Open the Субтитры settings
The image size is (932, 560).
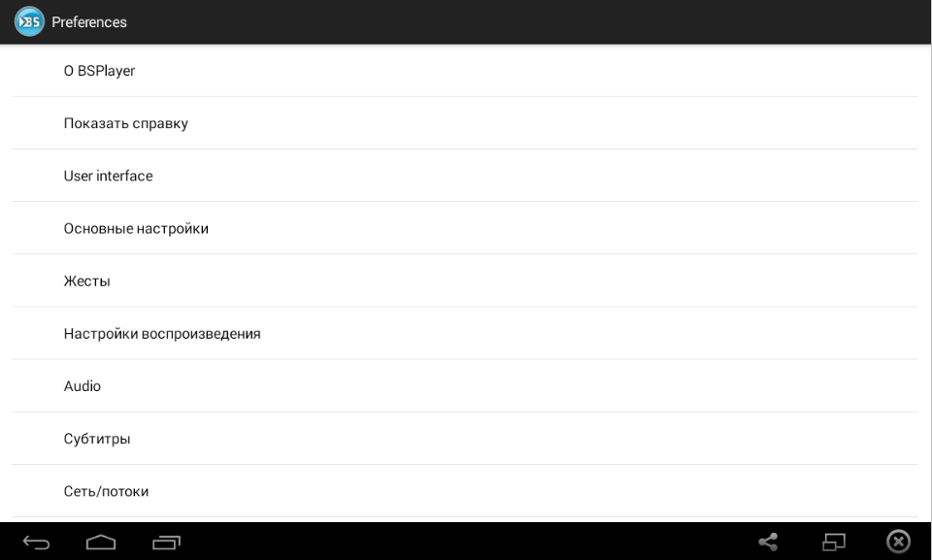coord(97,438)
